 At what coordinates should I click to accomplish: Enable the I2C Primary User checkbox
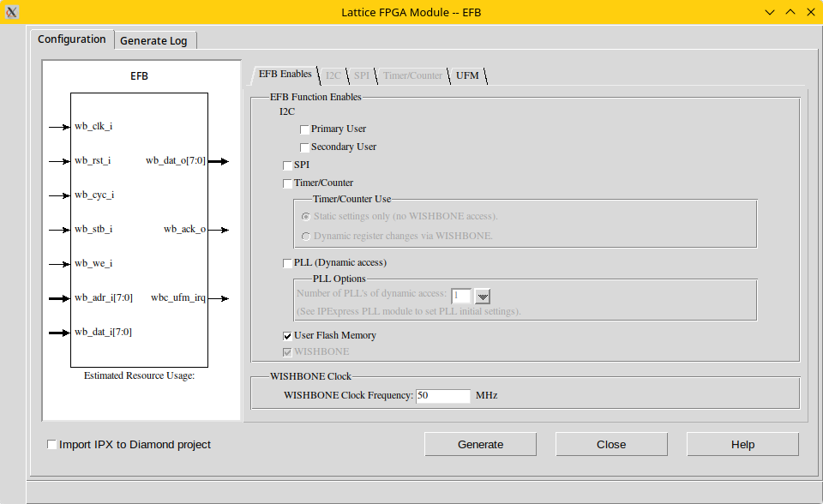pos(305,129)
